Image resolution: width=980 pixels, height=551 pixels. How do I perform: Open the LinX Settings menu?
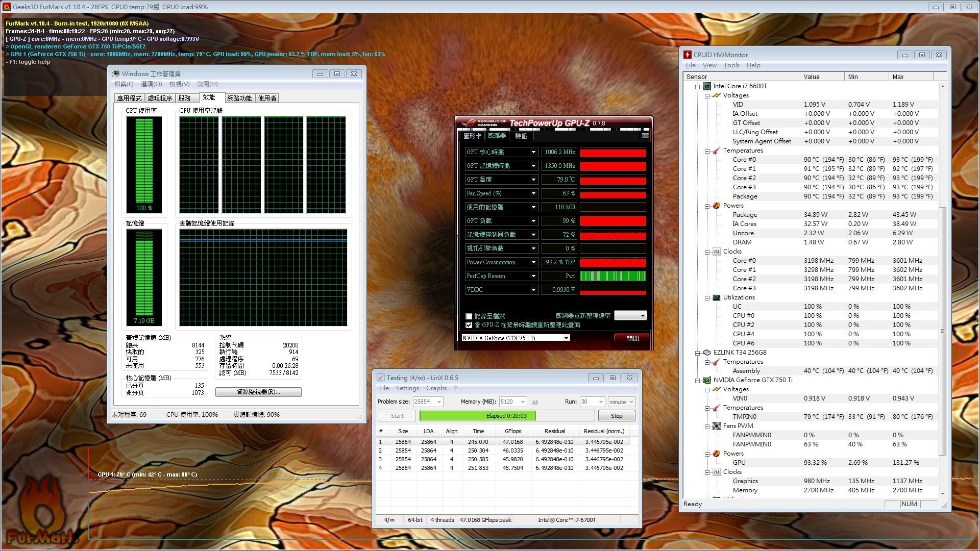(407, 388)
